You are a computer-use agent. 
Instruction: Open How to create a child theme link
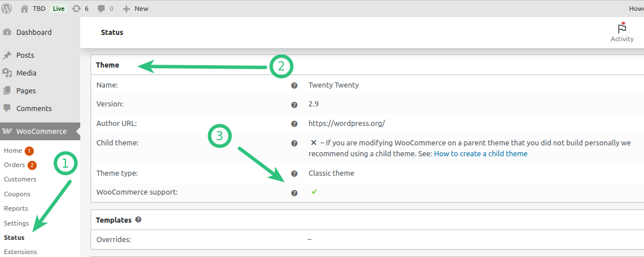481,154
